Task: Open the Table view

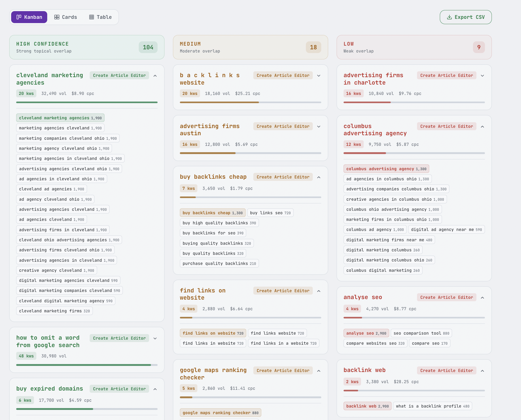Action: (100, 17)
